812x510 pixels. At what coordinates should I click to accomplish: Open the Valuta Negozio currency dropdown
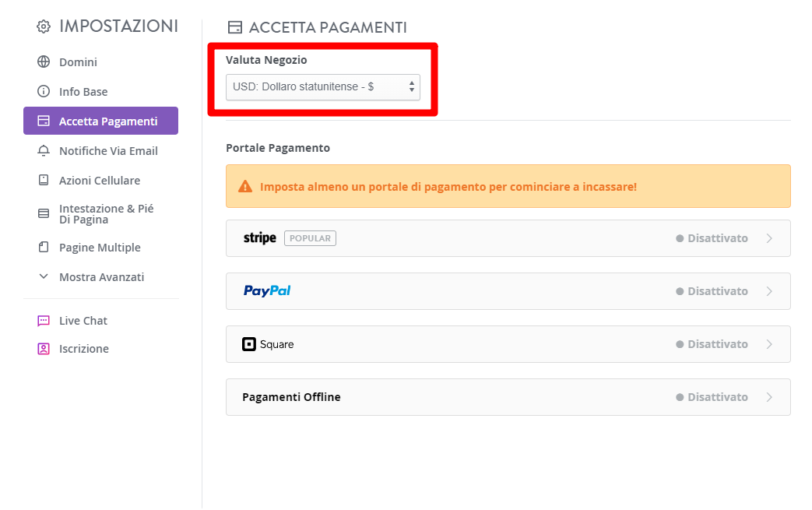tap(323, 87)
